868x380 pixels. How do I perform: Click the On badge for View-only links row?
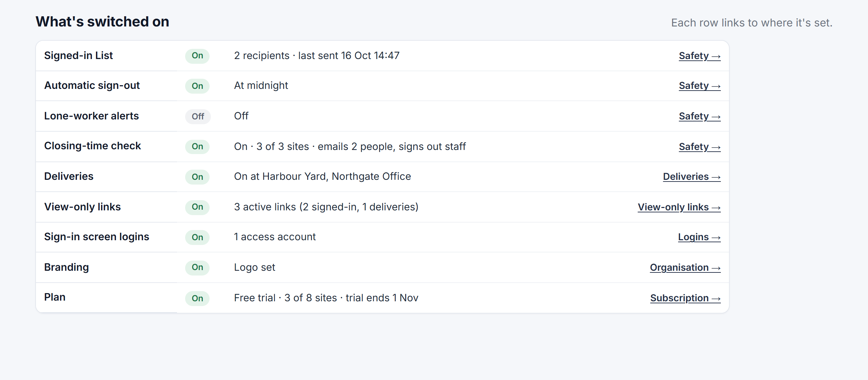(197, 207)
